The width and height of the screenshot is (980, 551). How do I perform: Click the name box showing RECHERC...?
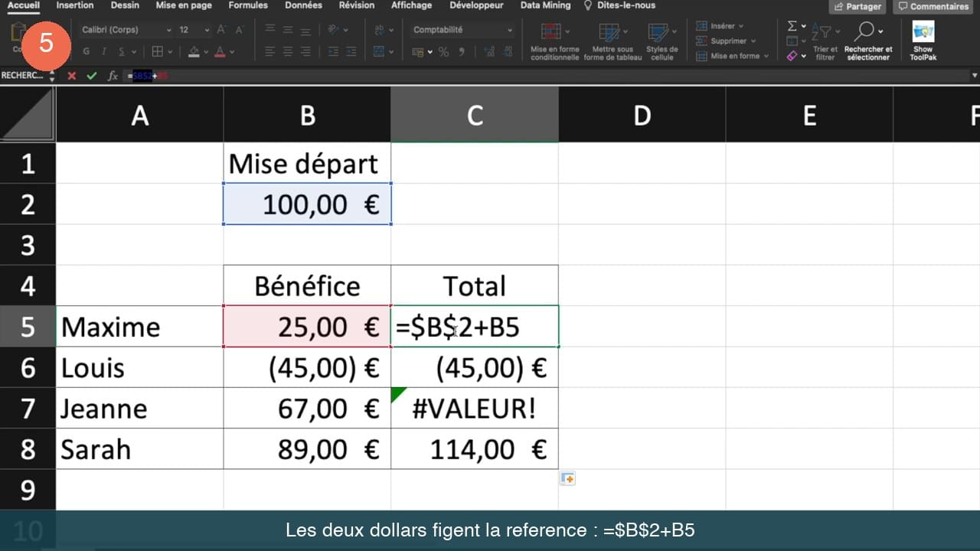point(23,76)
